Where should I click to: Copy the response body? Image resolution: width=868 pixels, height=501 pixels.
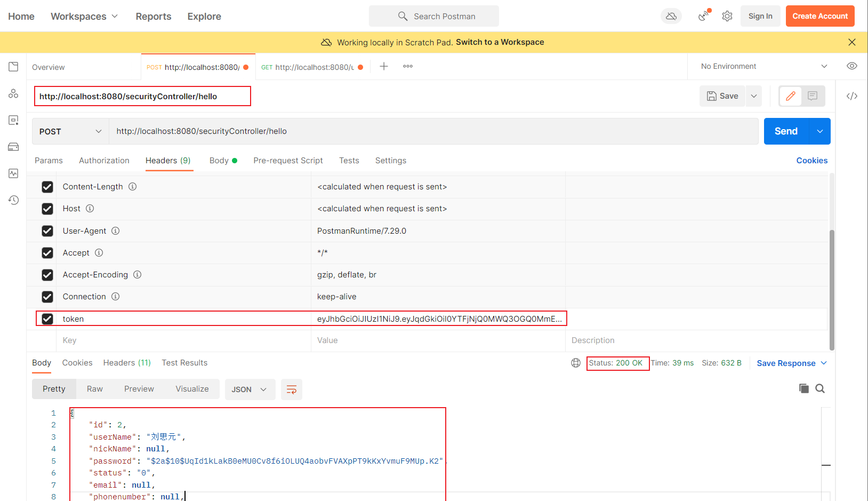point(804,388)
